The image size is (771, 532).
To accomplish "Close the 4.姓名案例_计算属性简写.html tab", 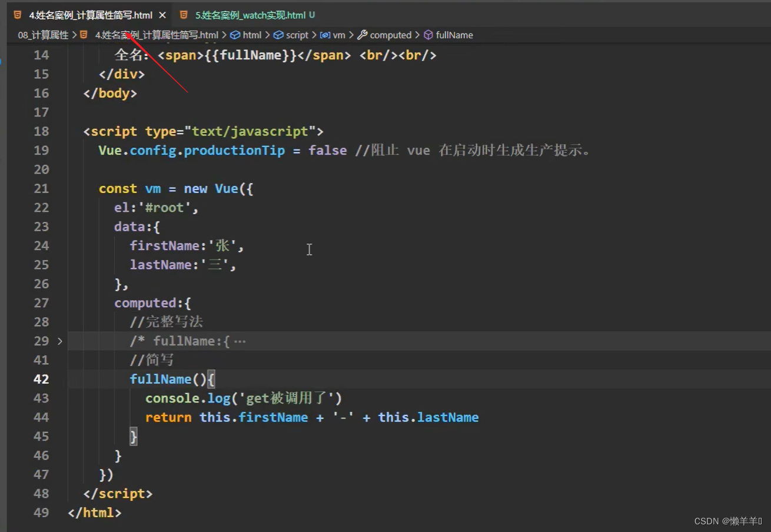I will tap(162, 15).
